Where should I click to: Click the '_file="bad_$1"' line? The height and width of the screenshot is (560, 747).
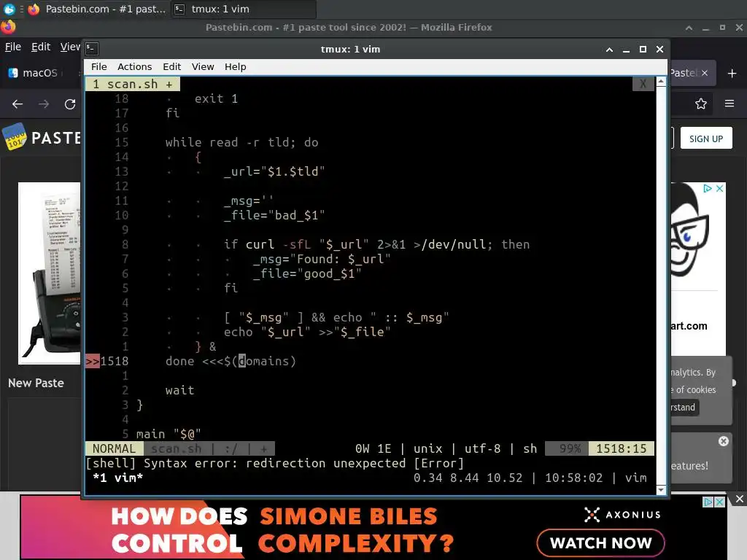coord(274,215)
